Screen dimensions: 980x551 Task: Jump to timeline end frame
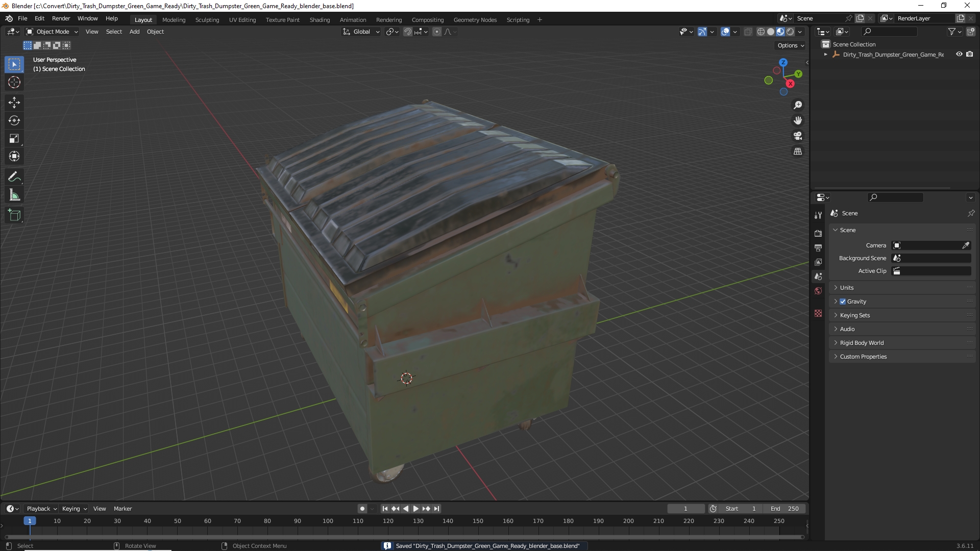[437, 509]
